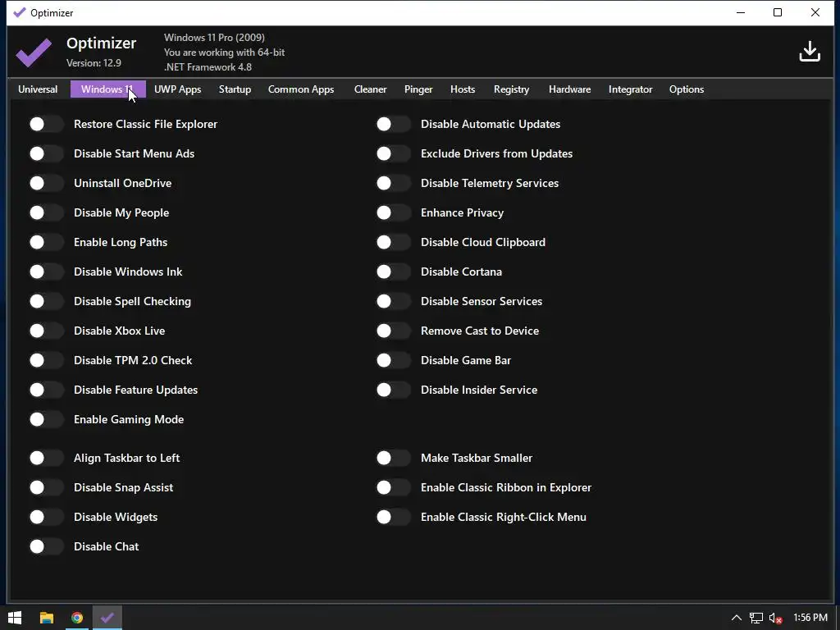Toggle Disable Cloud Clipboard
The height and width of the screenshot is (630, 840).
(393, 242)
